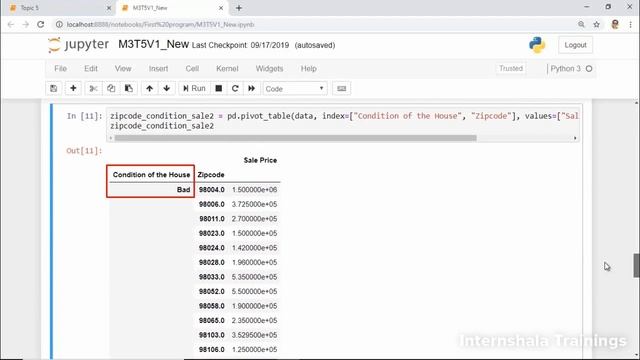Paste cells below icon
The height and width of the screenshot is (360, 640).
pyautogui.click(x=129, y=89)
